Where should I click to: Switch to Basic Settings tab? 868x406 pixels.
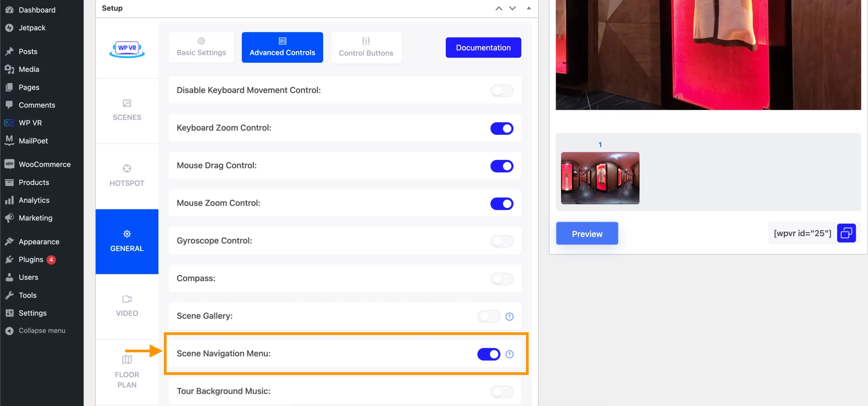click(x=201, y=47)
